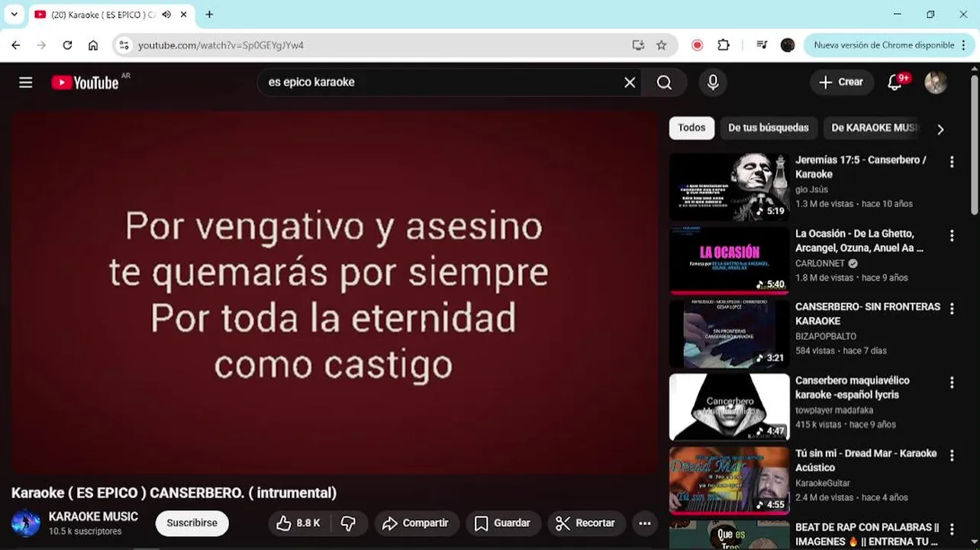Click Nueva versión de Chrome disponible
This screenshot has height=550, width=980.
coord(890,45)
